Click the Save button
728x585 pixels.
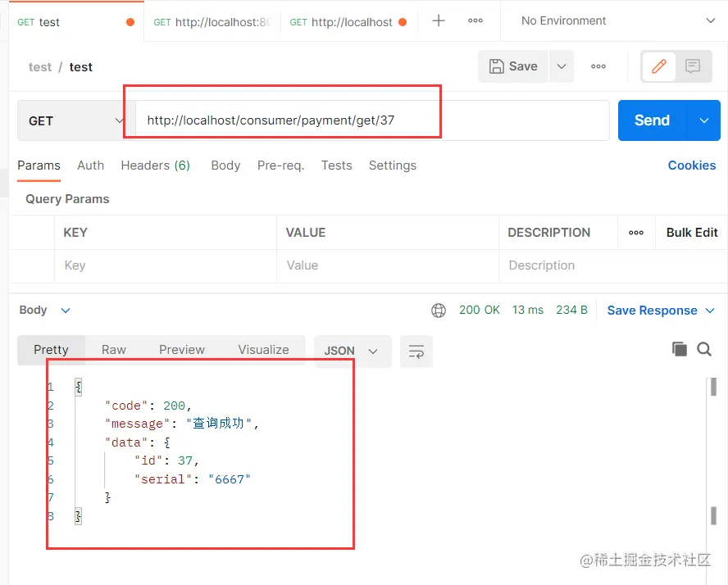[513, 66]
